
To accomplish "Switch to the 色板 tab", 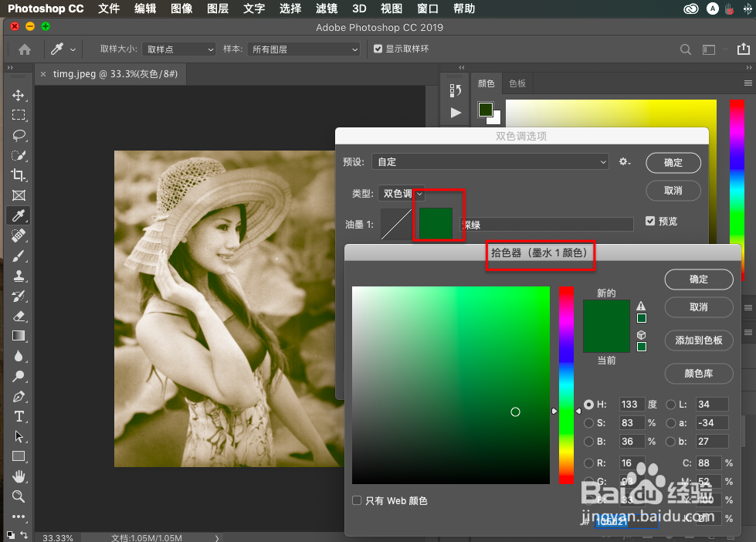I will click(517, 83).
